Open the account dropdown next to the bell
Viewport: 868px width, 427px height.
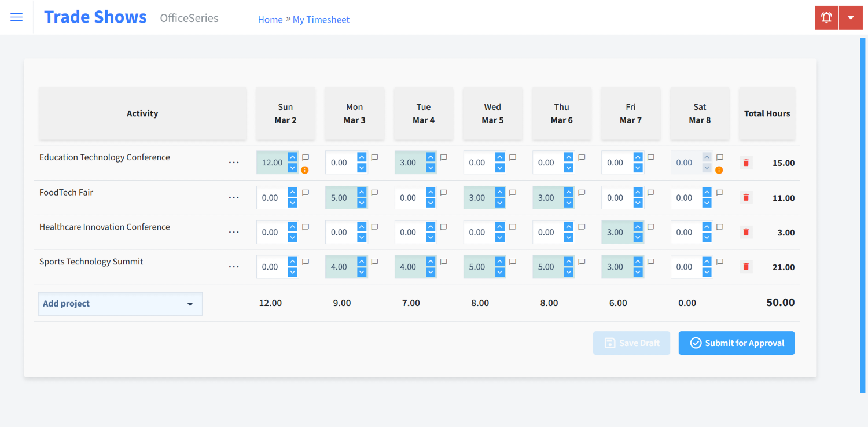pyautogui.click(x=851, y=17)
